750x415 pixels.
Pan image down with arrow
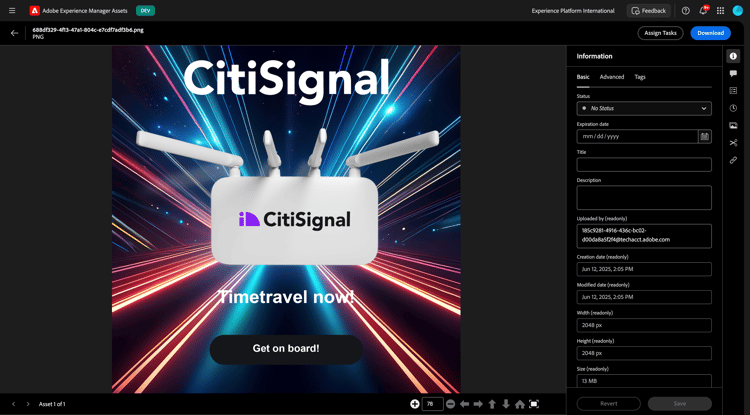click(506, 404)
